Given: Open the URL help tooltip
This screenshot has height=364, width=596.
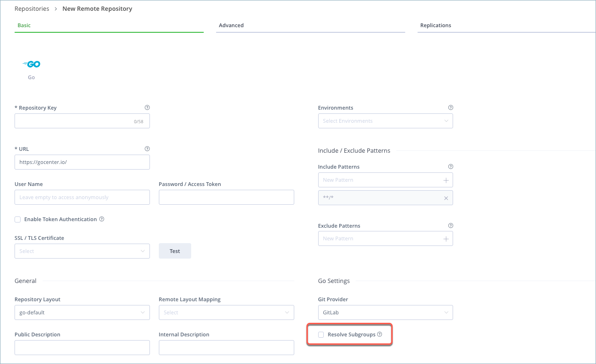Looking at the screenshot, I should point(147,149).
